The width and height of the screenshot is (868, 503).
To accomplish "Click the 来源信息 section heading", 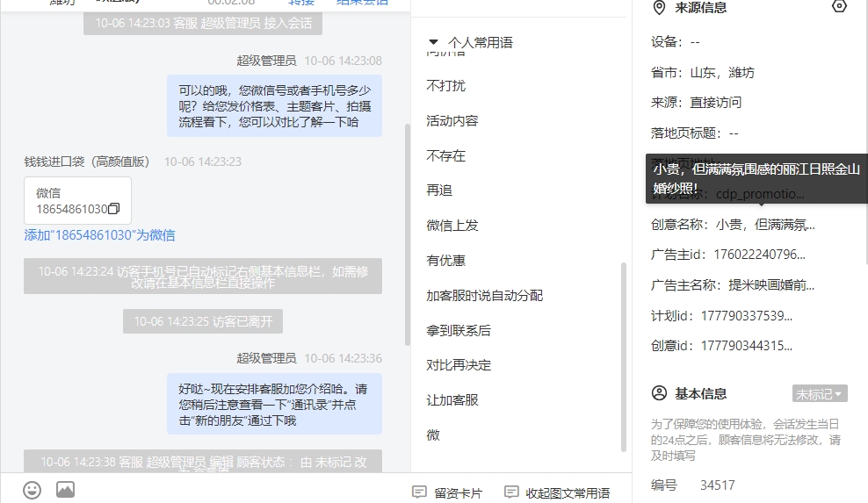I will tap(701, 7).
